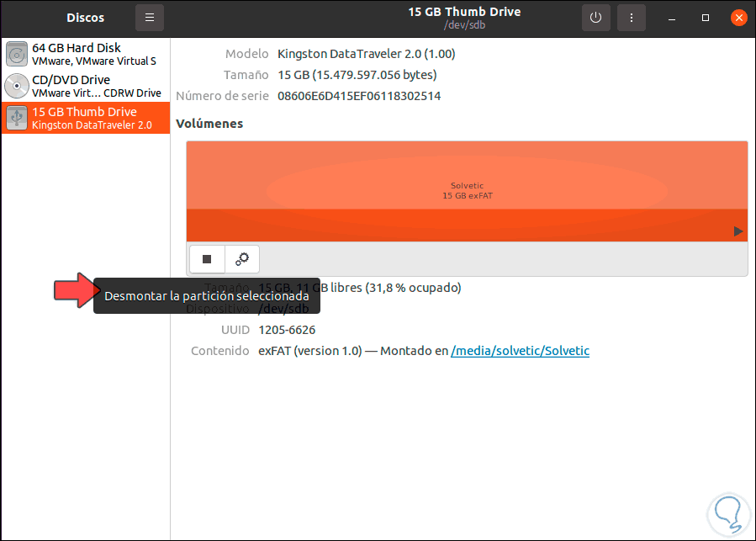
Task: Click the mounted play indicator on volume bar
Action: pyautogui.click(x=737, y=231)
